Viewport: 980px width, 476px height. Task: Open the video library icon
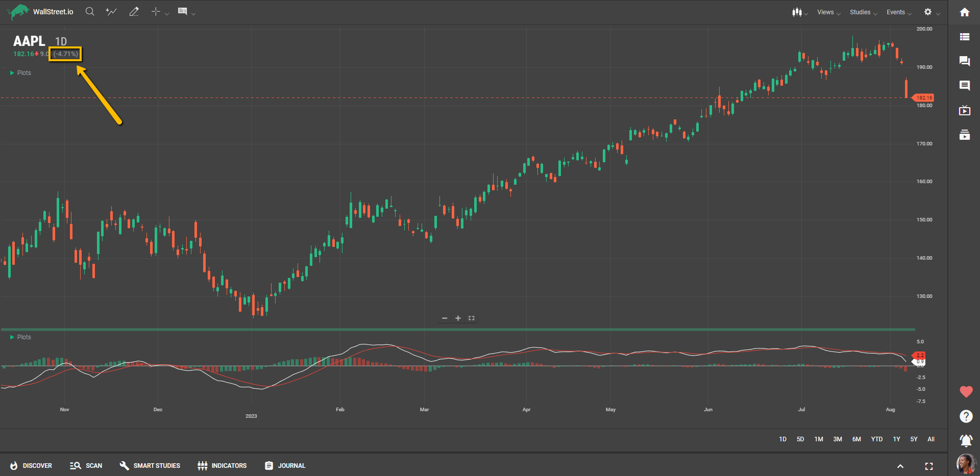(x=965, y=135)
